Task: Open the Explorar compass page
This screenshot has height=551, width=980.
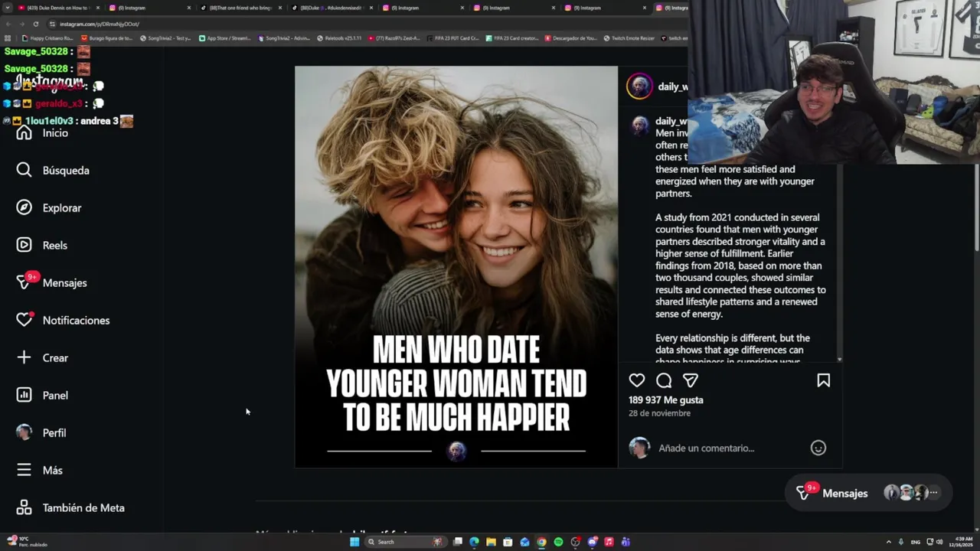Action: click(49, 208)
